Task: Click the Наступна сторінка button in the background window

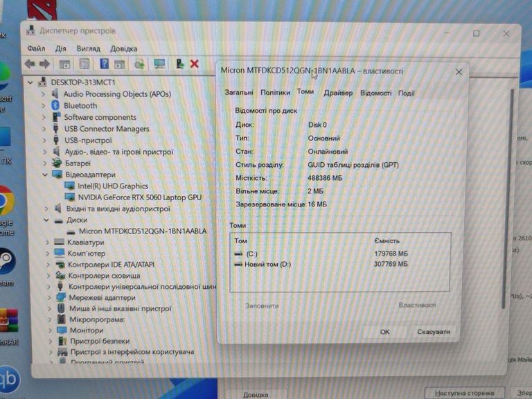Action: (x=464, y=393)
